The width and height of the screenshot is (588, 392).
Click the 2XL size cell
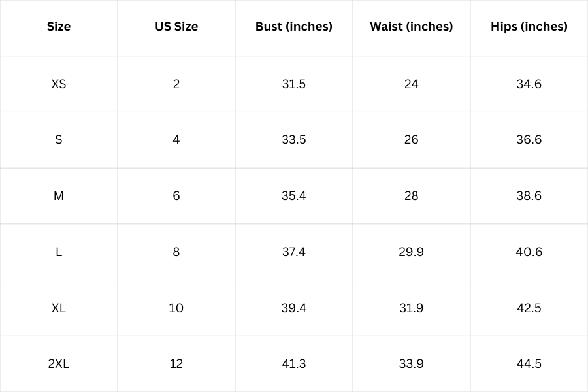click(59, 364)
